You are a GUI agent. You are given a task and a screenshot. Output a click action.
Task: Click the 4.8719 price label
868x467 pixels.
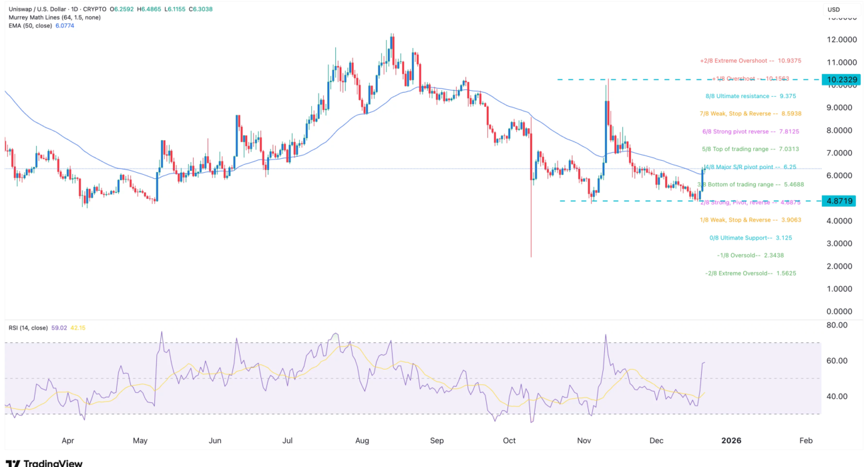[838, 201]
